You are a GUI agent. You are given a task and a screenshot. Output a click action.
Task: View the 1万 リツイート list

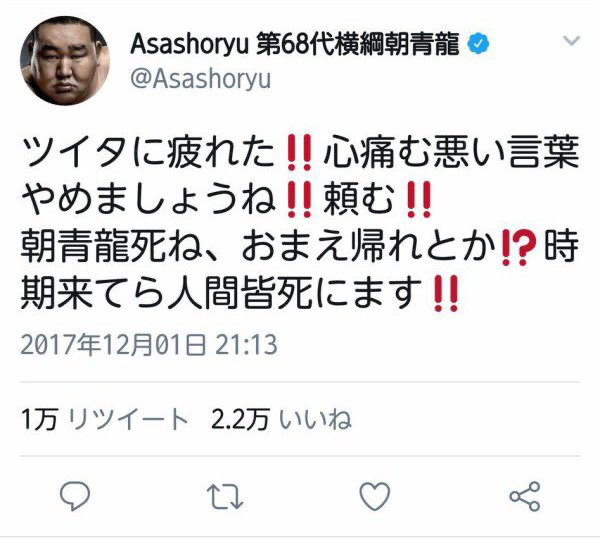point(104,419)
